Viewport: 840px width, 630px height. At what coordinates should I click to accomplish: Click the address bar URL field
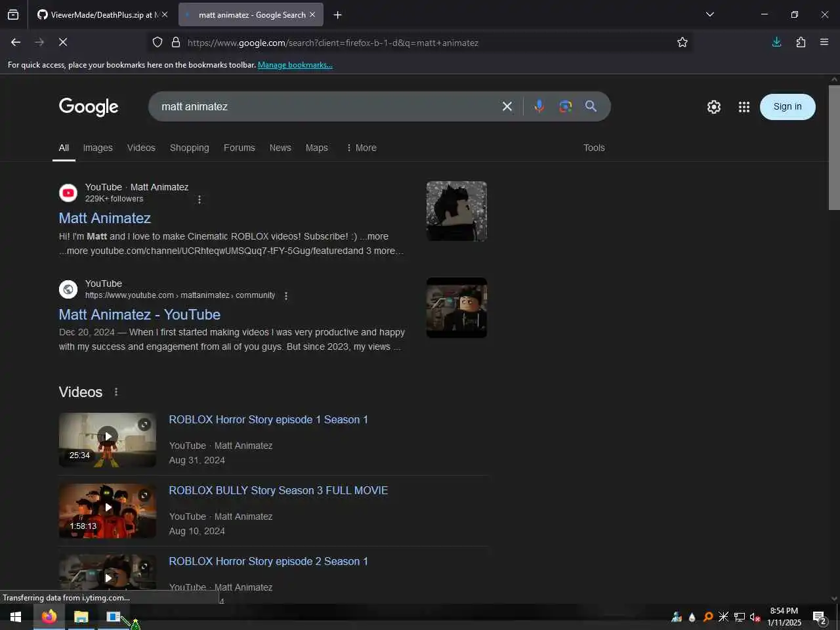coord(420,43)
